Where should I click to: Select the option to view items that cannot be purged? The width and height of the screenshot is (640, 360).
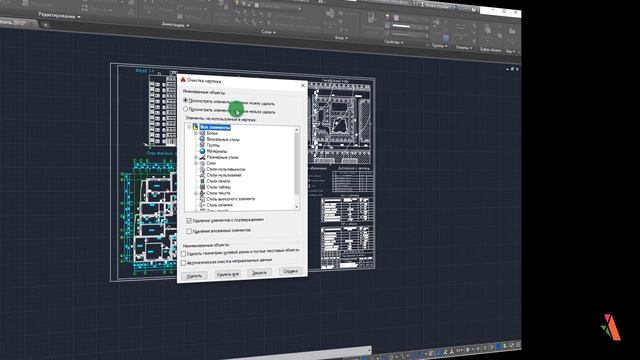point(186,109)
